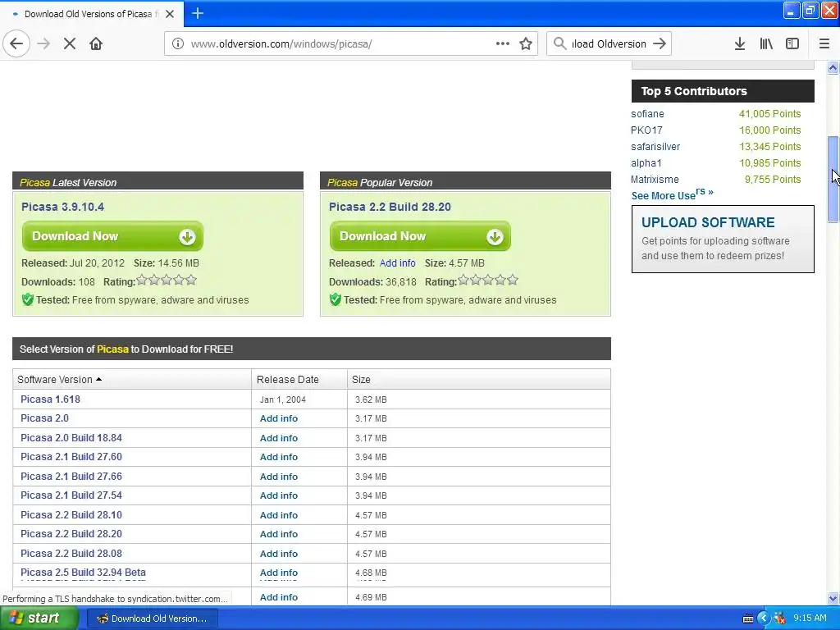This screenshot has width=840, height=630.
Task: Open a new tab with plus icon
Action: click(x=198, y=13)
